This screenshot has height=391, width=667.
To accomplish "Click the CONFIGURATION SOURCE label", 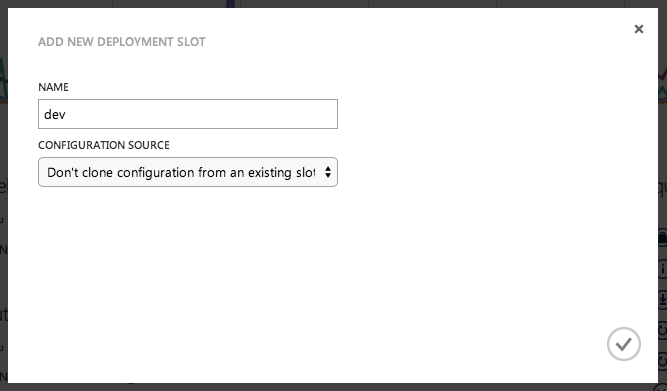I will pos(104,145).
